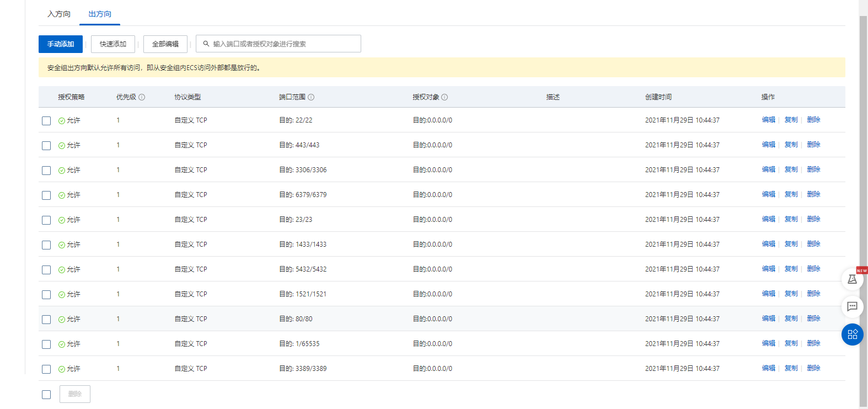Click 复制 for the 443/443 rule

coord(791,145)
